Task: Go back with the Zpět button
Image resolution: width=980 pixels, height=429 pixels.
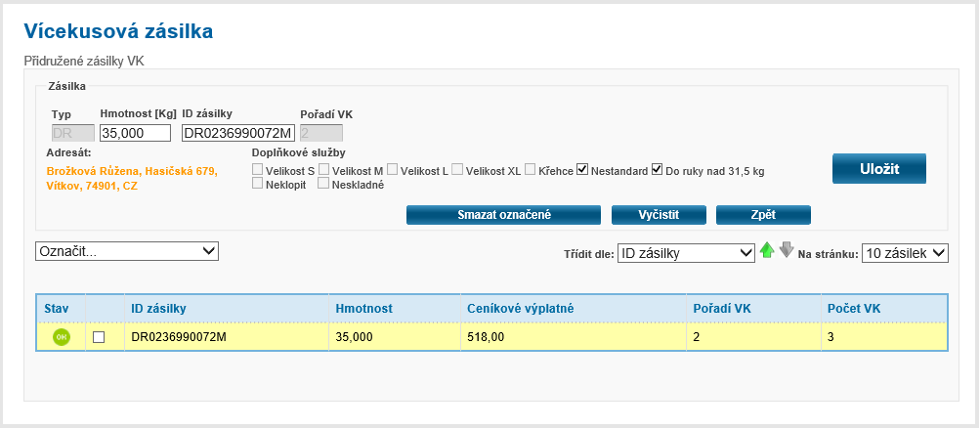Action: 763,215
